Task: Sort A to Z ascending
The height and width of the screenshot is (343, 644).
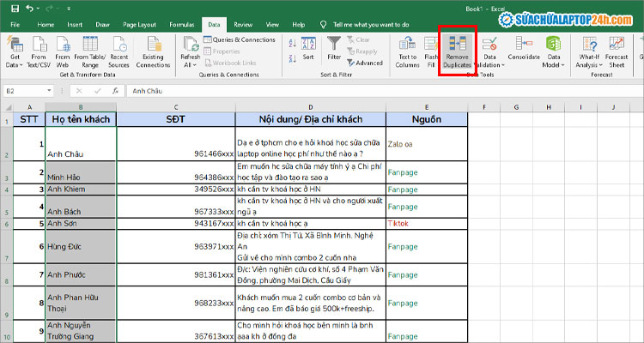Action: (293, 43)
